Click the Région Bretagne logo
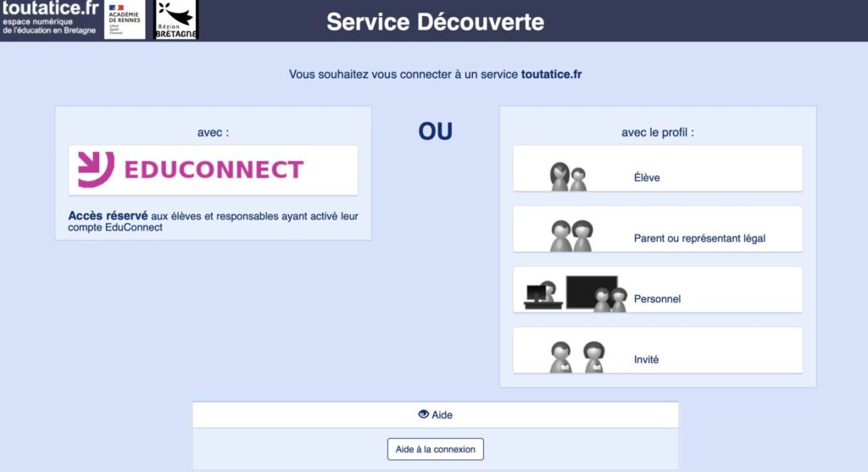Image resolution: width=868 pixels, height=472 pixels. click(x=175, y=19)
